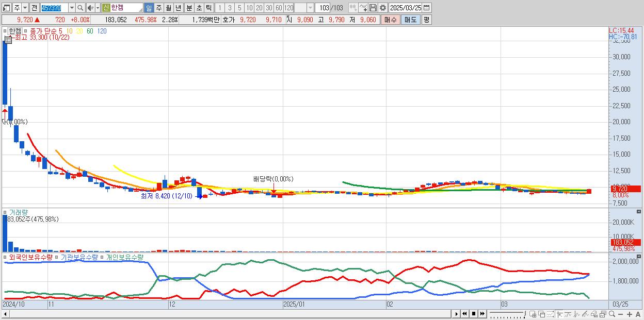Click the red 매수 buy button
Viewport: 644px width, 320px height.
tap(391, 20)
